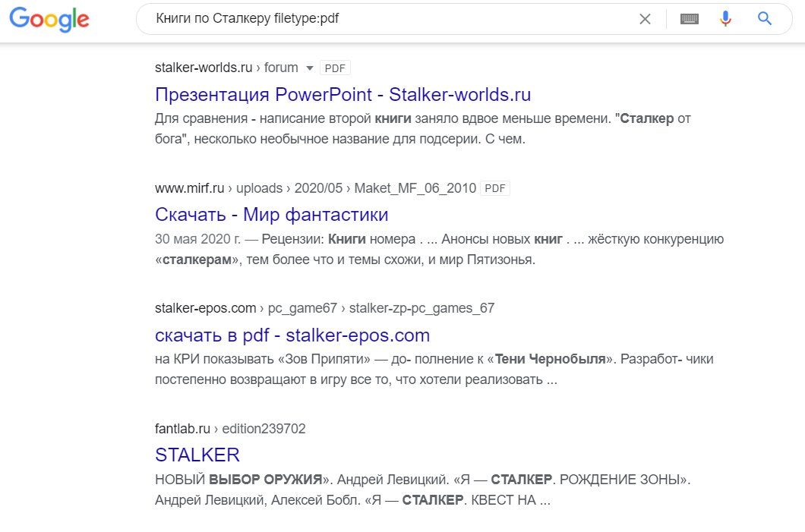Screen dimensions: 805x532
Task: Open 'Презентация PowerPoint - Stalker-worlds.ru' result
Action: click(343, 94)
